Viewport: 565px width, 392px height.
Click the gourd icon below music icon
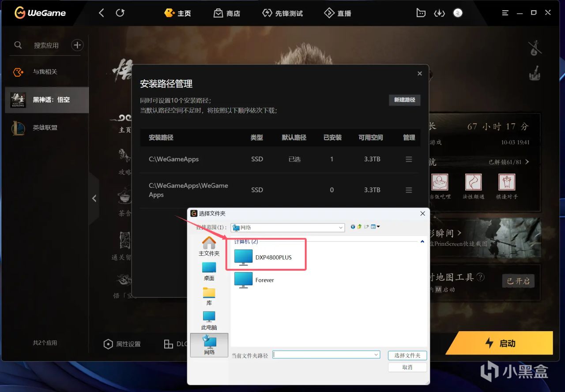tap(535, 73)
